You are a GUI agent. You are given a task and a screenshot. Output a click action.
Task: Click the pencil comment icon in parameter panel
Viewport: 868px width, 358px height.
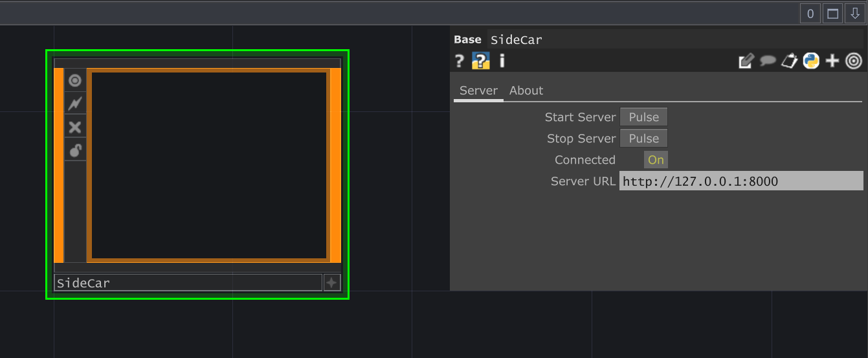pos(746,61)
